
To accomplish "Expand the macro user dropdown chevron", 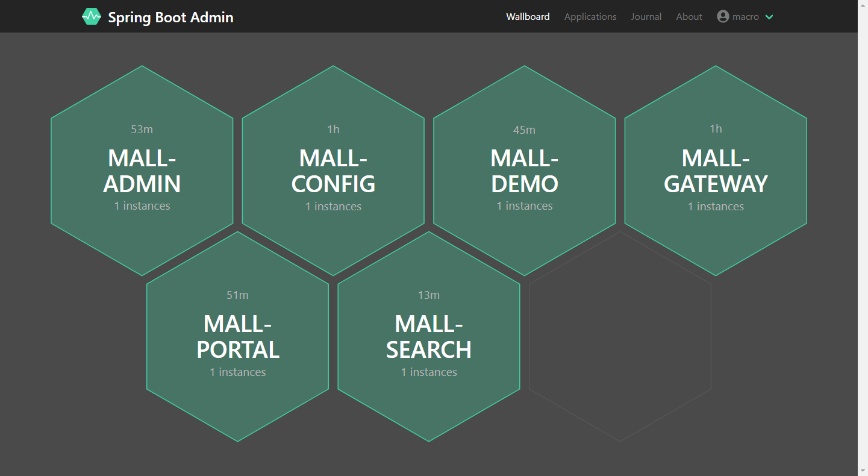I will (769, 17).
